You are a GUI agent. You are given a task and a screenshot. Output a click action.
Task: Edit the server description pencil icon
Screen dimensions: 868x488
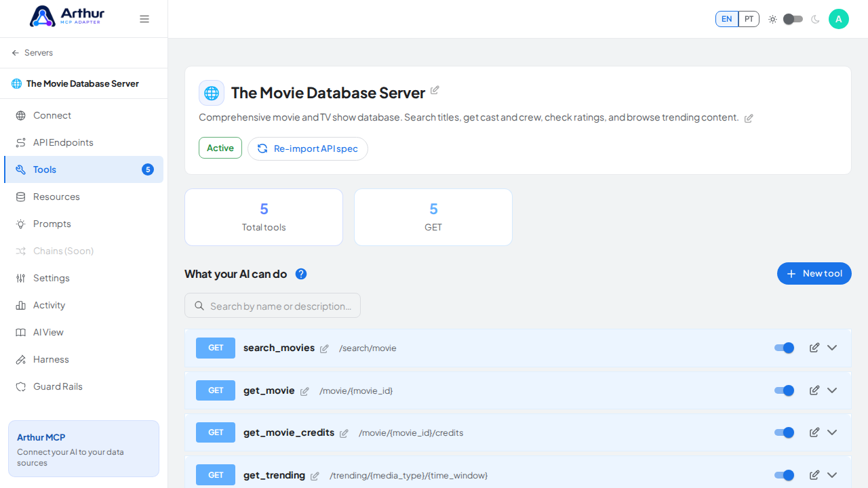pos(749,118)
